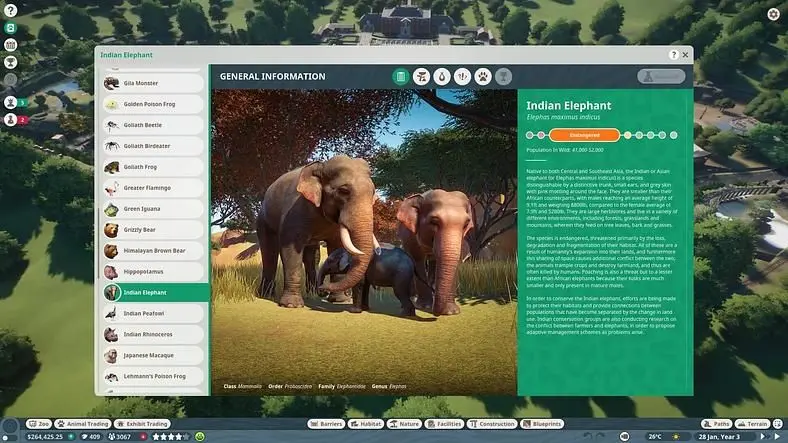This screenshot has width=788, height=443.
Task: Click the green guest happiness smiley icon
Action: pos(200,437)
